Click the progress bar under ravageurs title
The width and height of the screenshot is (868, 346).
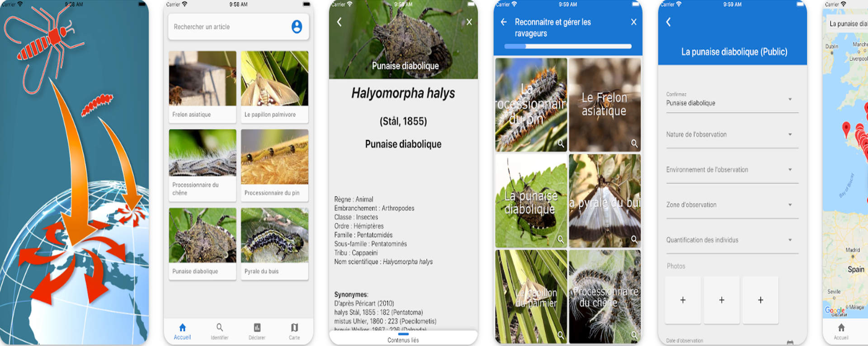tap(568, 46)
